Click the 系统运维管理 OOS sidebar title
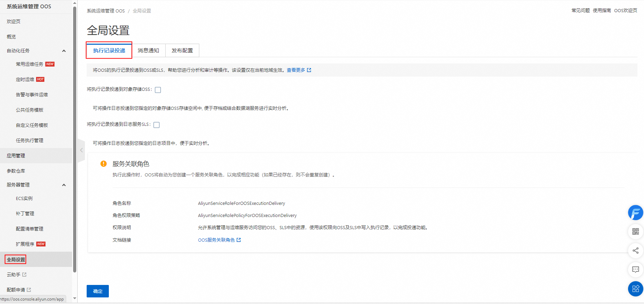The image size is (644, 304). [x=29, y=6]
